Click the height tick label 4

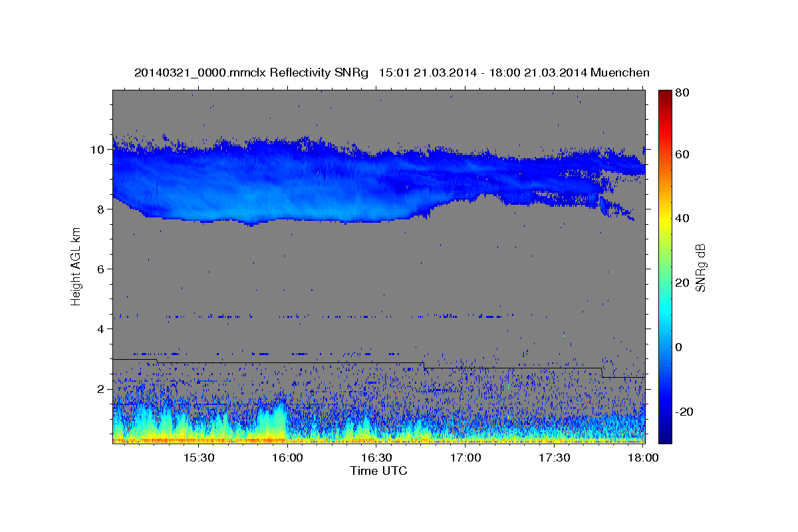(102, 329)
